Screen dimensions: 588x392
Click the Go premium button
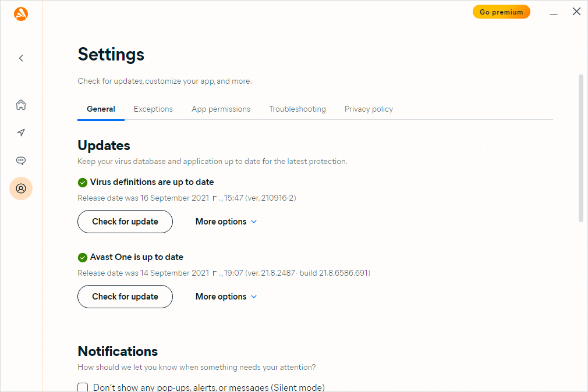501,12
